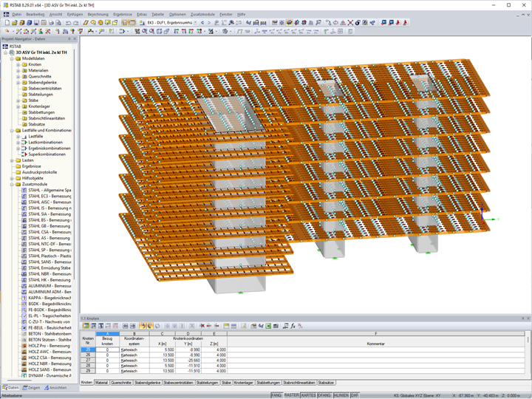The width and height of the screenshot is (532, 399).
Task: Click the Redo arrow in the toolbar
Action: (x=75, y=23)
